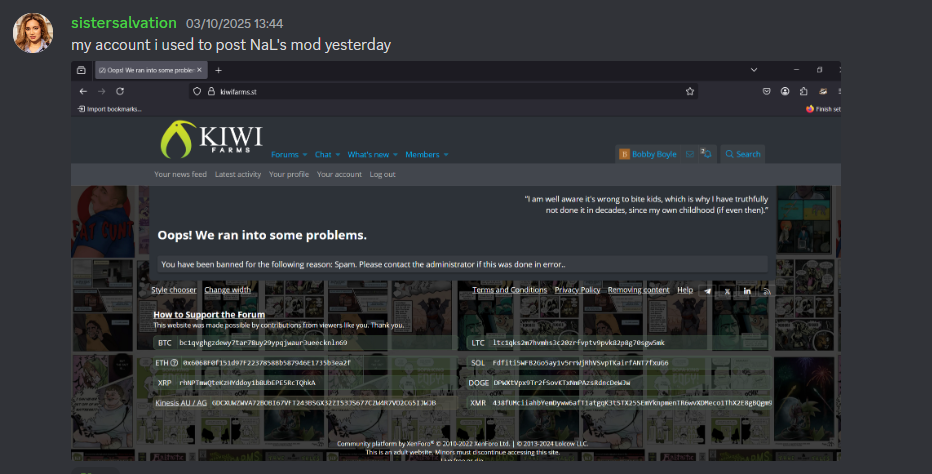932x474 pixels.
Task: Click the message timestamp 03/10/2025 13:44
Action: coord(234,24)
